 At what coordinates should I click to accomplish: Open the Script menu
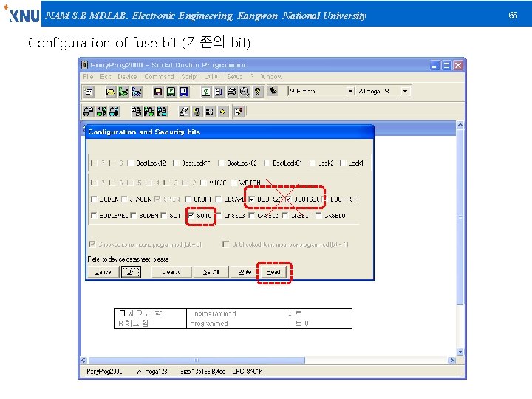[189, 77]
